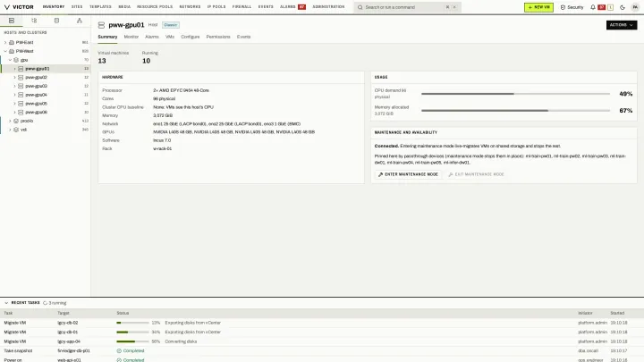This screenshot has height=362, width=644.
Task: Click the red badge on Alarms menu
Action: pyautogui.click(x=301, y=7)
